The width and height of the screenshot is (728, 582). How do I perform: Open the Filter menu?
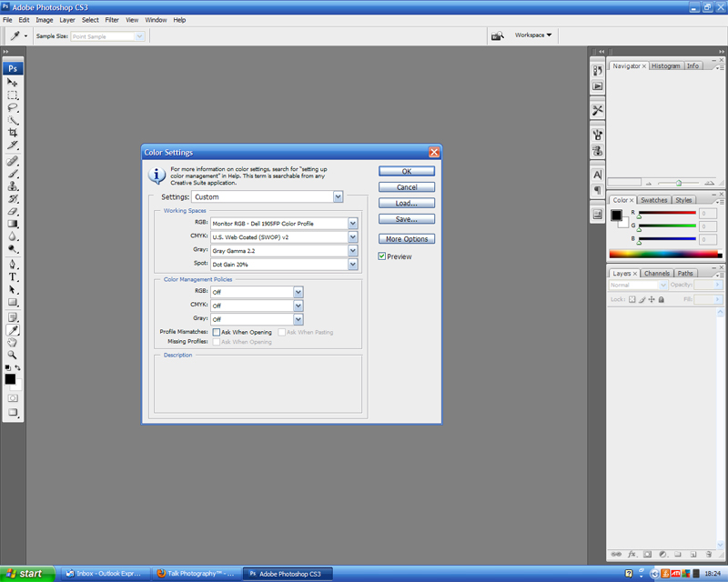pos(112,19)
